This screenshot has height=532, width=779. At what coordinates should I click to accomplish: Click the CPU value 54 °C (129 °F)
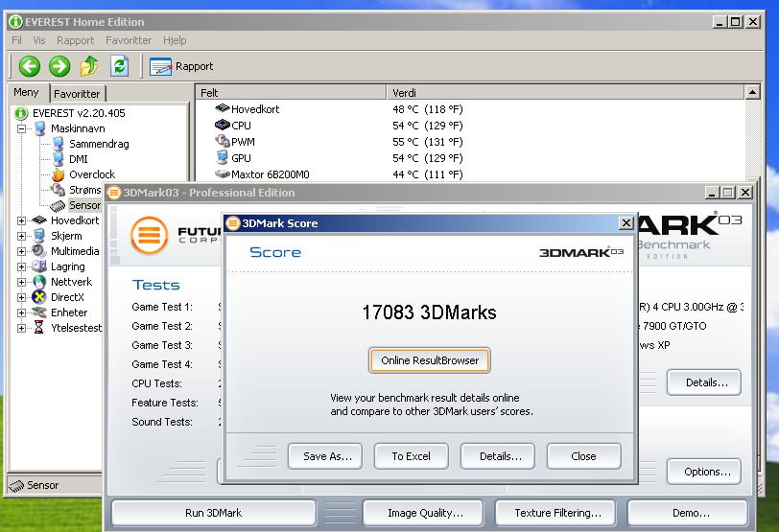tap(428, 125)
